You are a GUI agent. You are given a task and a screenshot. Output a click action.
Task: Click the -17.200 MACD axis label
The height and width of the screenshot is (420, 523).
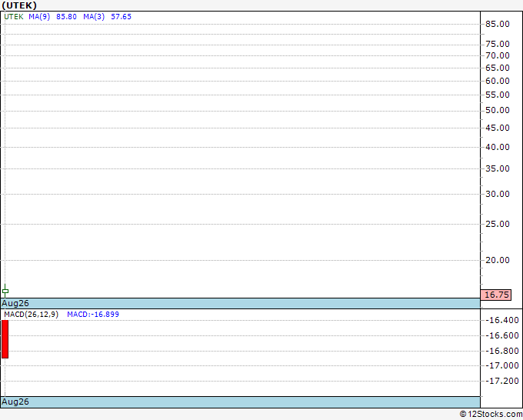(502, 381)
